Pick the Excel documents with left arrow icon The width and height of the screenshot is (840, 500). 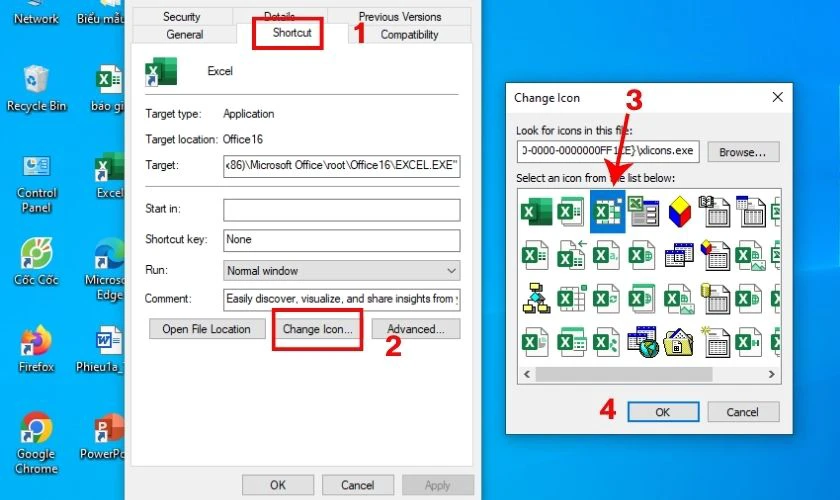click(572, 255)
